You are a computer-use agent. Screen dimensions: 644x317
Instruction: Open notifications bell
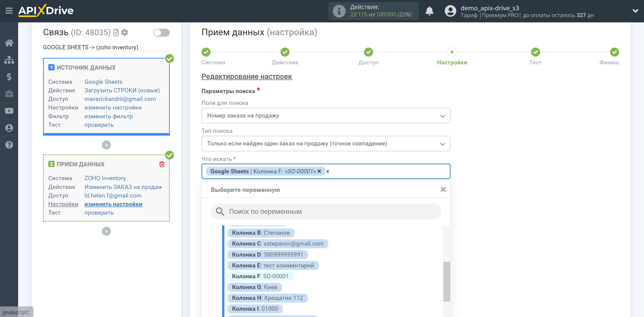pyautogui.click(x=429, y=11)
